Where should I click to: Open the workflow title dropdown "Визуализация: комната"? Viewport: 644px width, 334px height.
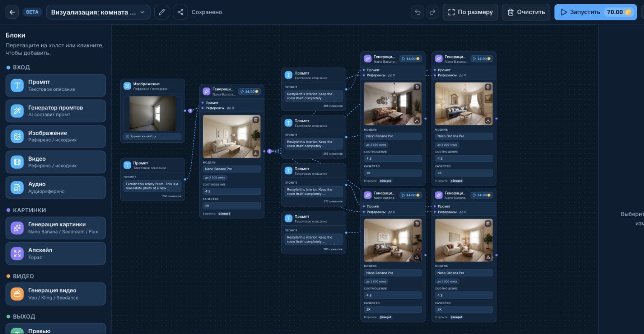click(x=98, y=12)
